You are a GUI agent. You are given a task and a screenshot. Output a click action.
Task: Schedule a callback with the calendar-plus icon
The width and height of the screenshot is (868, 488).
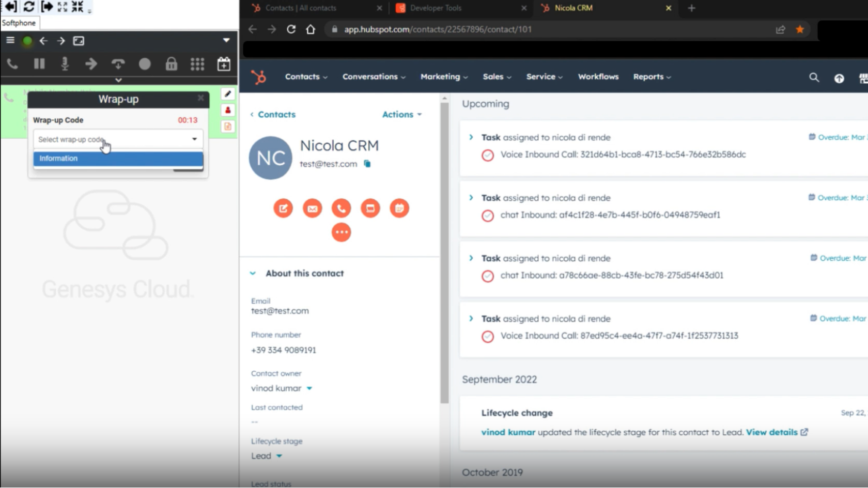(x=224, y=64)
